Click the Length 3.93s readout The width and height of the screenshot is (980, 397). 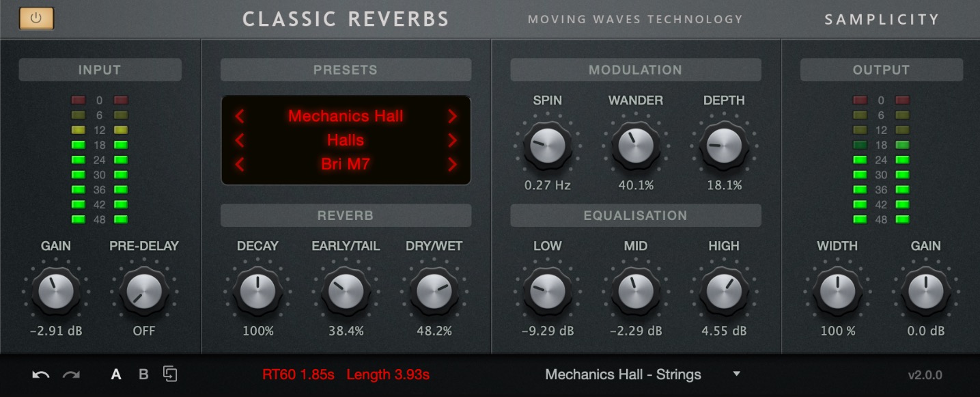388,374
